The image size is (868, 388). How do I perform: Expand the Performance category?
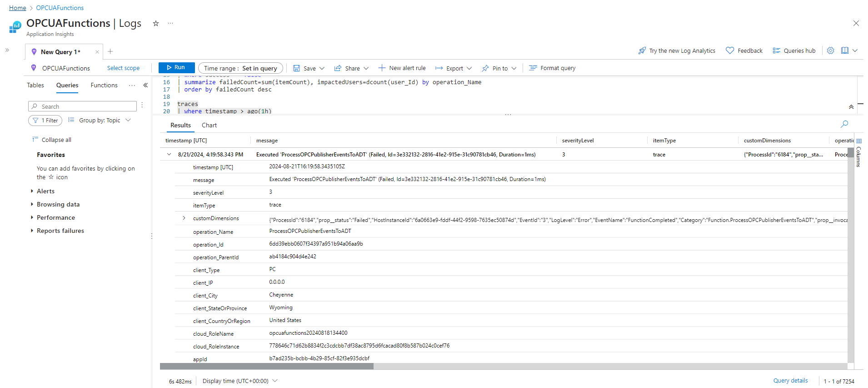tap(55, 217)
